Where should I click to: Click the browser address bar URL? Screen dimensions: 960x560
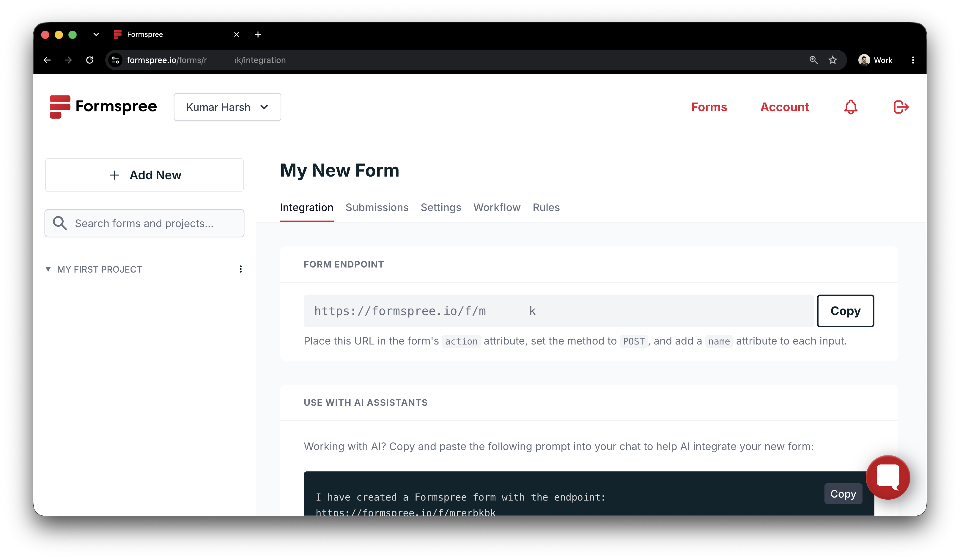(206, 60)
